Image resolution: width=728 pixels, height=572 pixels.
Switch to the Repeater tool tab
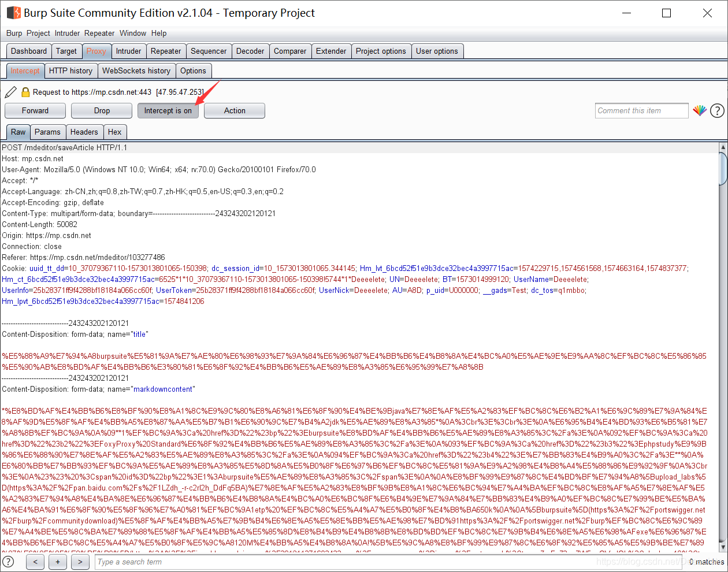point(166,51)
